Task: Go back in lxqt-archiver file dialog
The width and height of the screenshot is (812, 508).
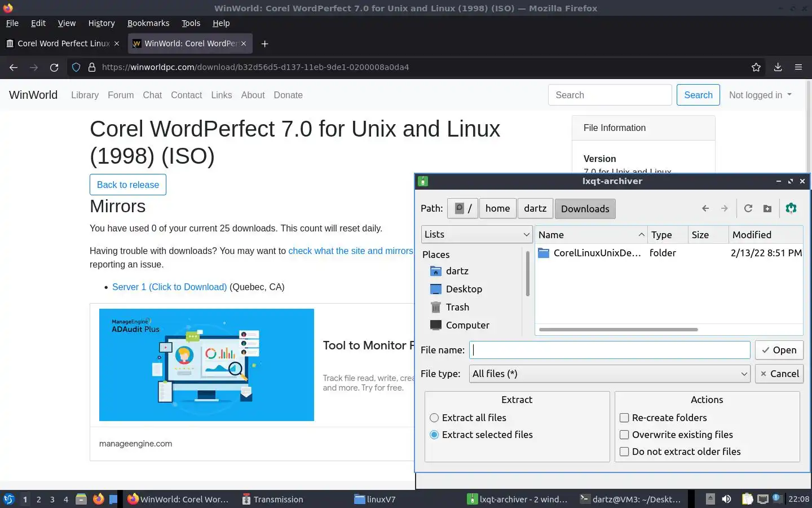Action: pos(705,208)
